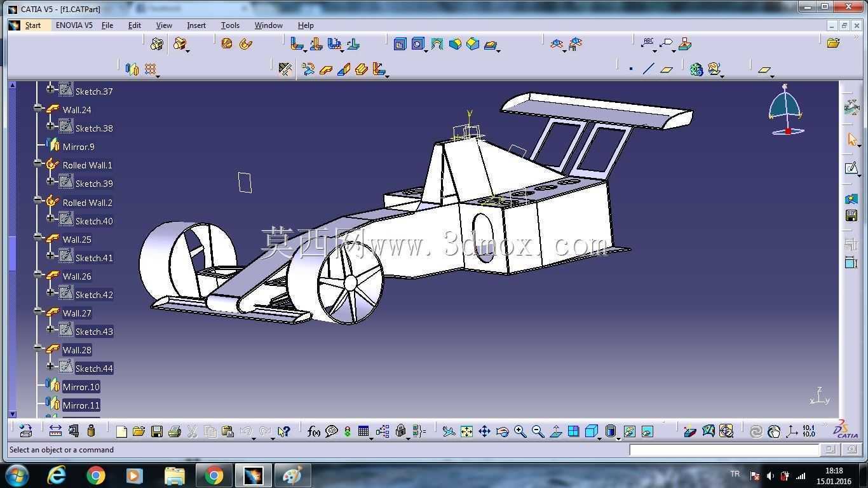Click the Fit All In icon

(466, 431)
